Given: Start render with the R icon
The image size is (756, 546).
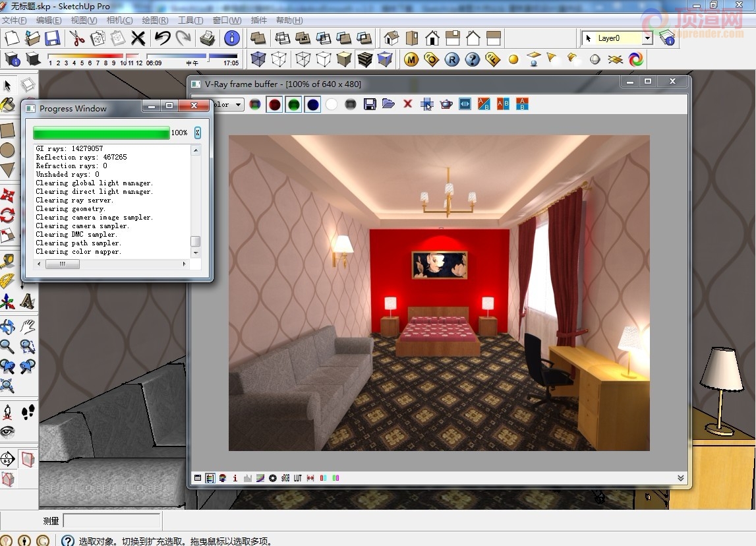Looking at the screenshot, I should click(451, 59).
